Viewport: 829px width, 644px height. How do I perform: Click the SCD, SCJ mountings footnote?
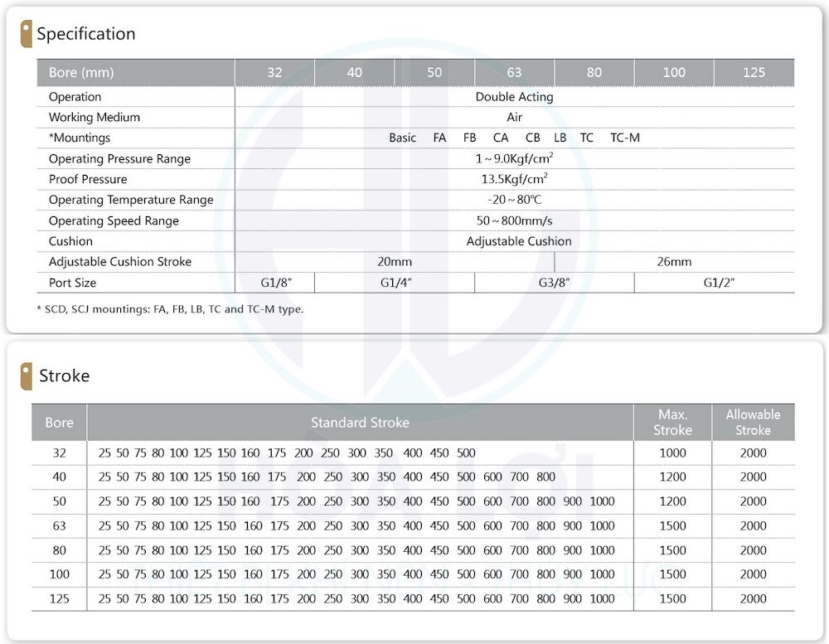click(x=170, y=309)
